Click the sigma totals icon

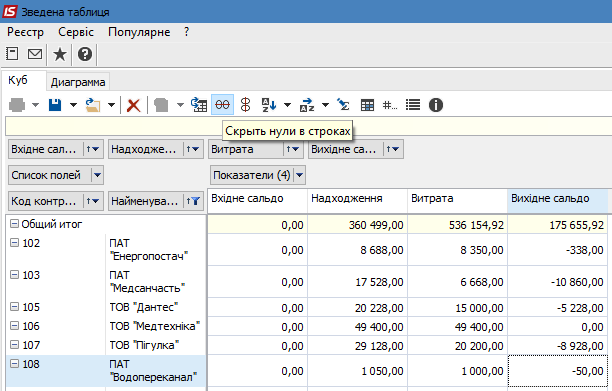pos(343,105)
